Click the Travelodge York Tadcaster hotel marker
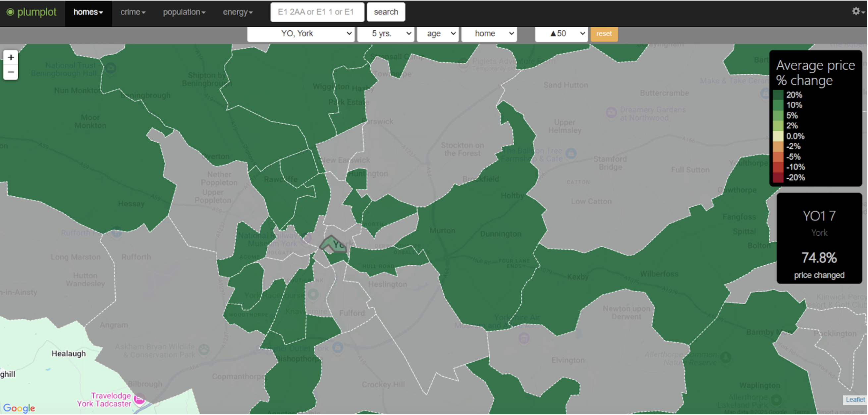 click(x=139, y=399)
